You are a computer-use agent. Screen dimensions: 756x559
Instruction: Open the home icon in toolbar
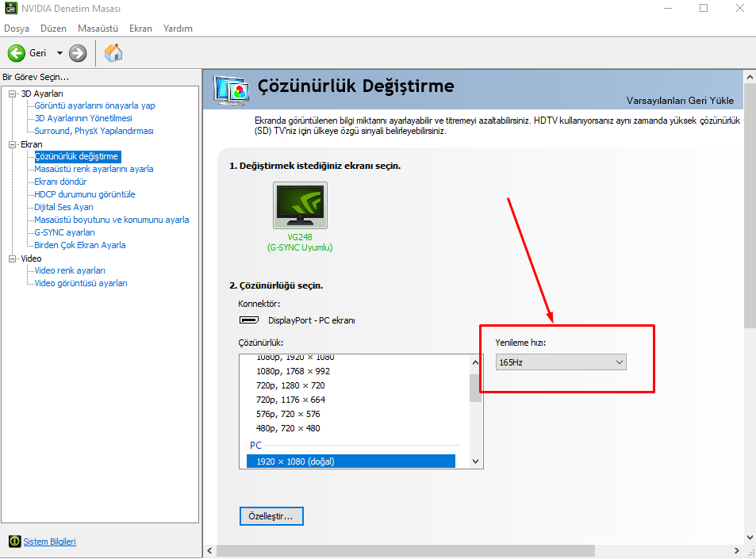[113, 52]
